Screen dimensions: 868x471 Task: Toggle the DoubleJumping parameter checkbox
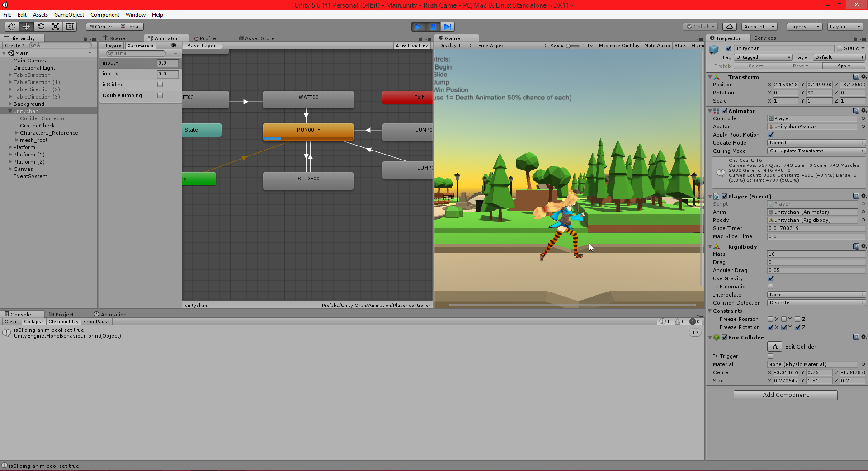(x=160, y=95)
